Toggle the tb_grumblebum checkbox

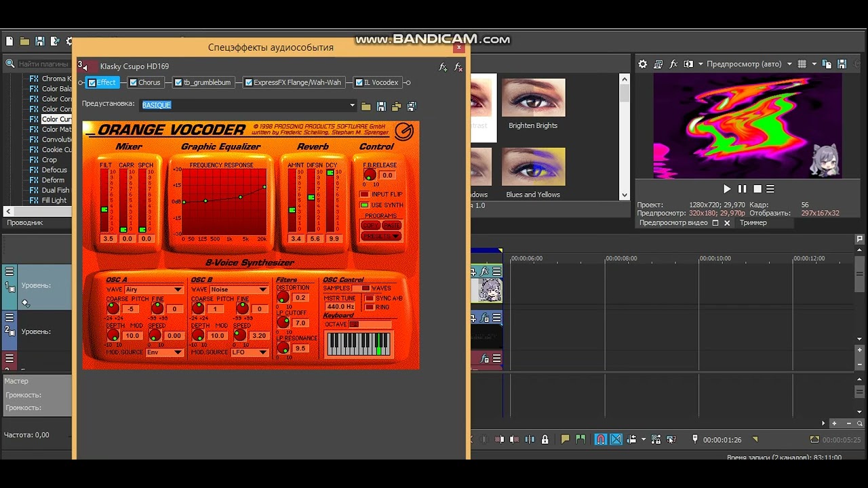coord(178,83)
